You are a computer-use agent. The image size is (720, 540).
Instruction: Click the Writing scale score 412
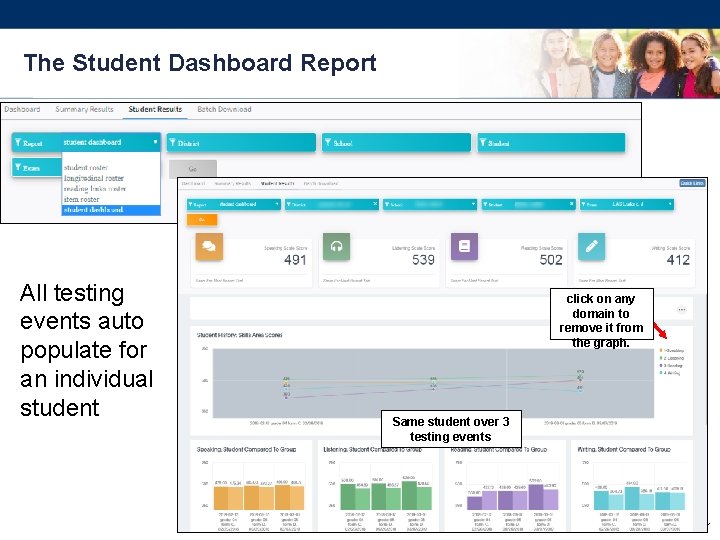tap(678, 260)
